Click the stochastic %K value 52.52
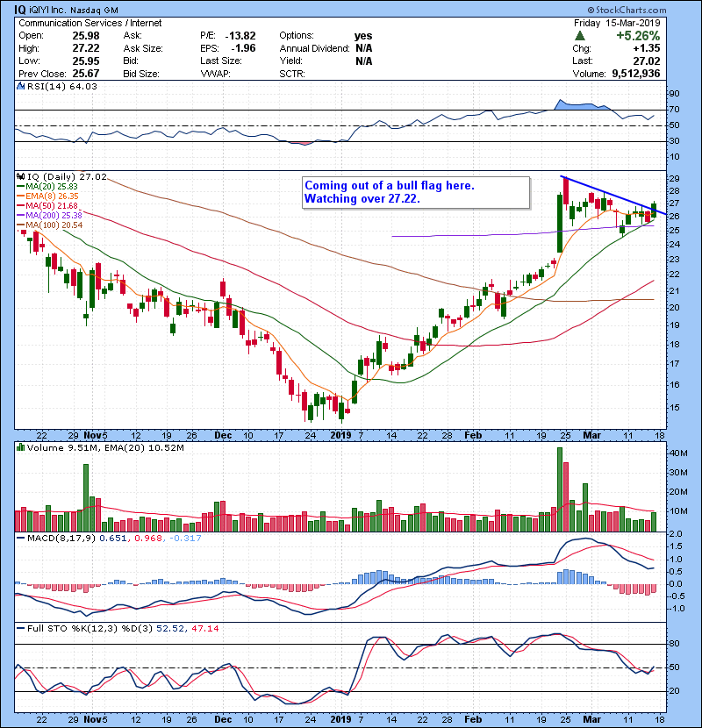702x728 pixels. coord(169,628)
